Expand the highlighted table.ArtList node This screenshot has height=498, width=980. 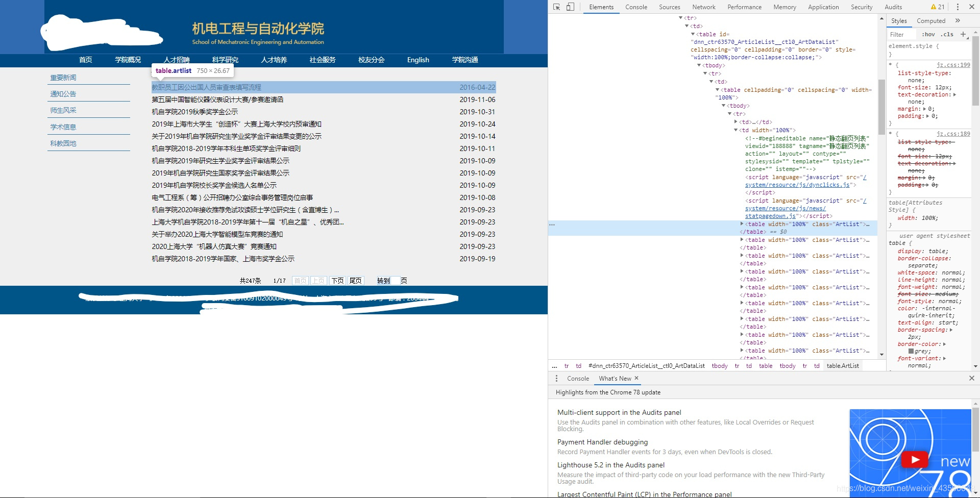pyautogui.click(x=742, y=224)
